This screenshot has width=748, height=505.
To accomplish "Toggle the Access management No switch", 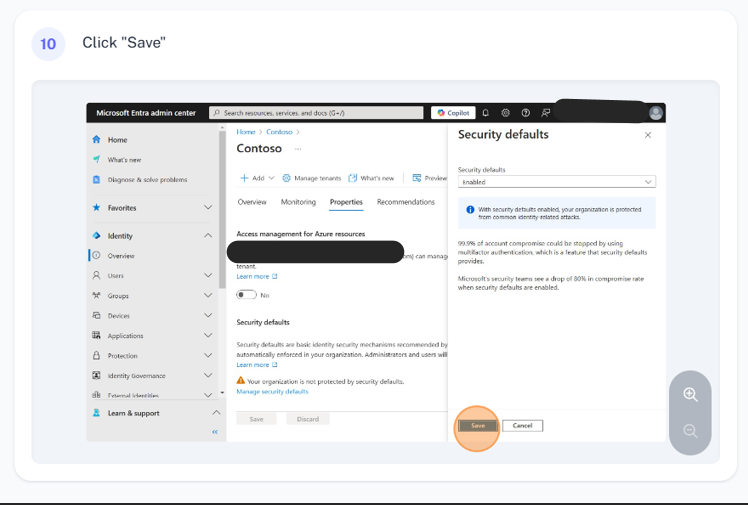I will tap(246, 295).
